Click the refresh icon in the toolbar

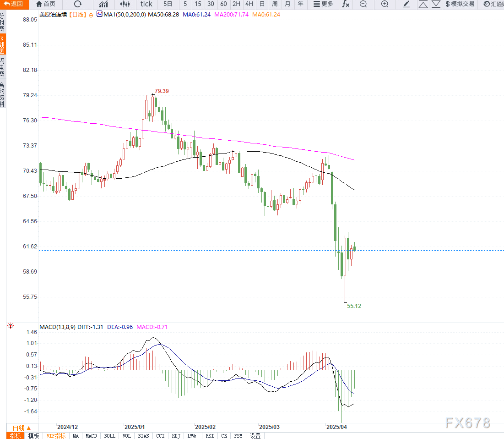(x=78, y=4)
